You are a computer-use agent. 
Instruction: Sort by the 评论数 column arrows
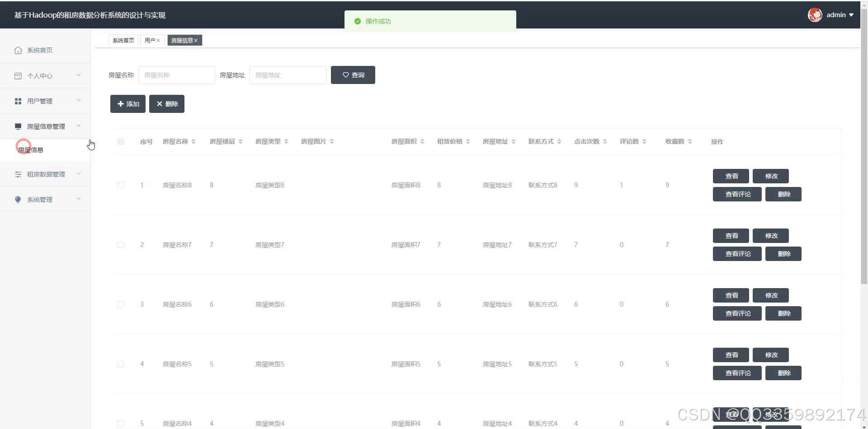pyautogui.click(x=644, y=142)
